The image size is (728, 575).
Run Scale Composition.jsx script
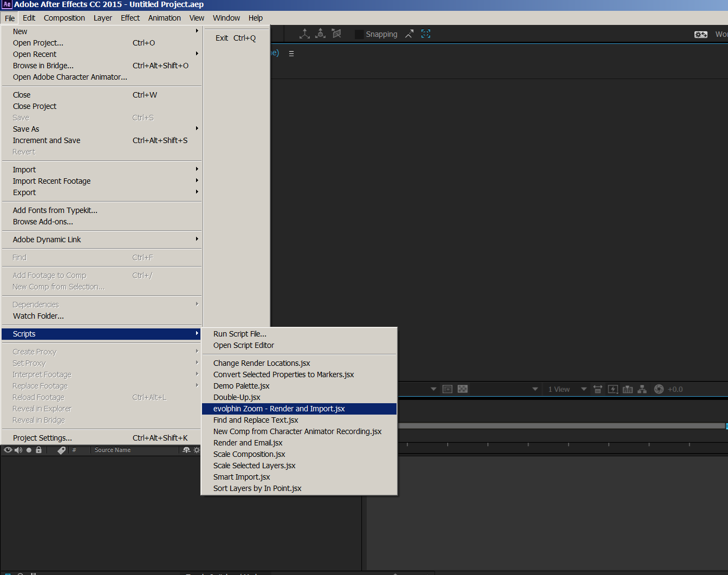pyautogui.click(x=299, y=454)
